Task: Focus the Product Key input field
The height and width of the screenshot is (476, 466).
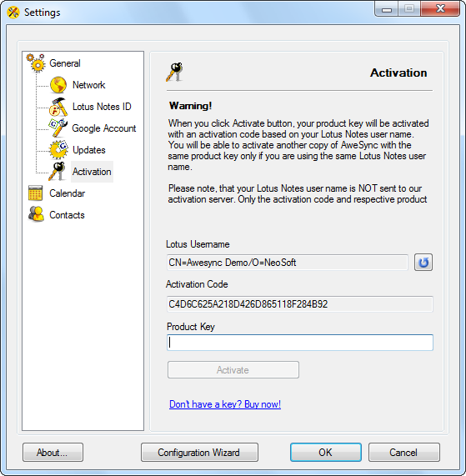Action: click(x=300, y=343)
